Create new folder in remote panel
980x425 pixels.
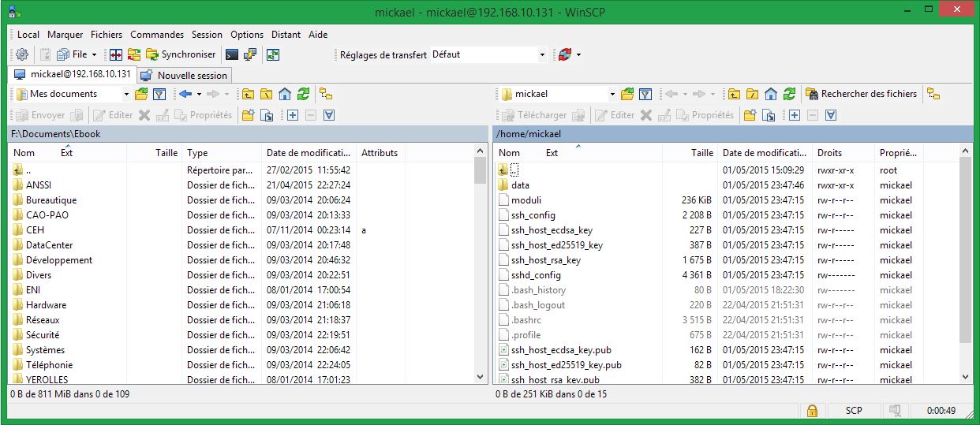coord(750,115)
